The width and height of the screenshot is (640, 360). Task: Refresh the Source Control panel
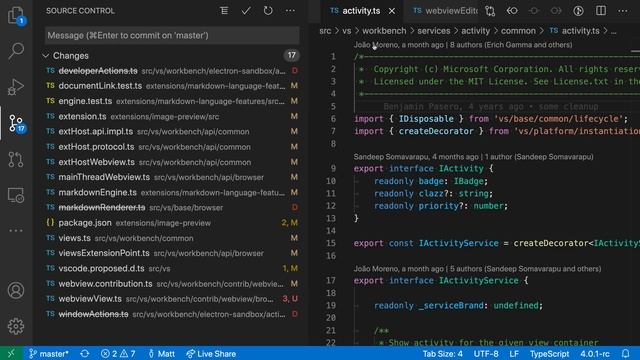(x=268, y=11)
